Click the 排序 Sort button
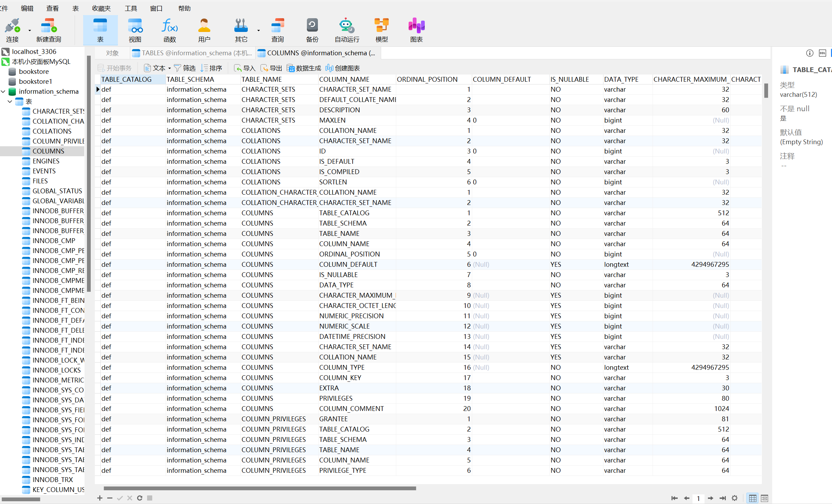This screenshot has width=832, height=504. [211, 68]
